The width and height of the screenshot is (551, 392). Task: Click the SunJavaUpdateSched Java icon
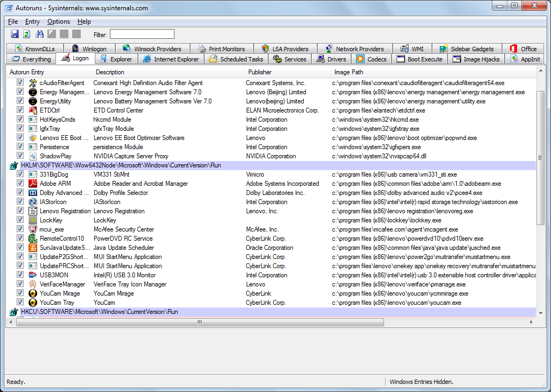pyautogui.click(x=32, y=248)
